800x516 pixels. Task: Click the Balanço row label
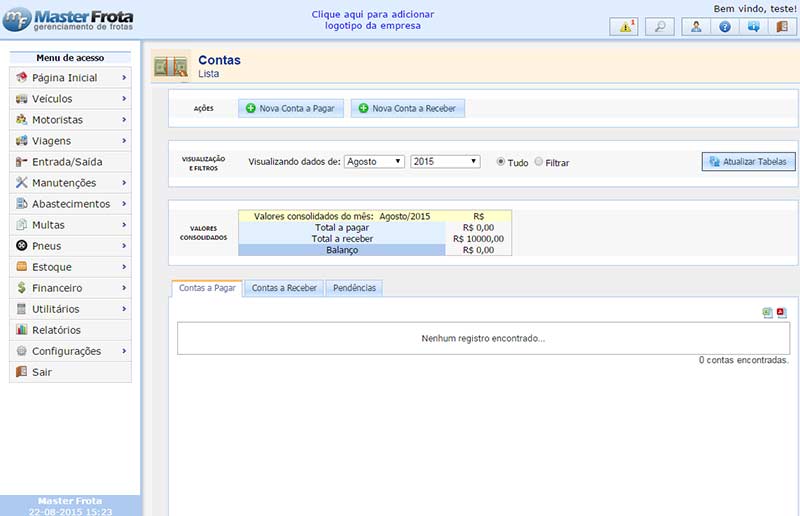[x=342, y=250]
